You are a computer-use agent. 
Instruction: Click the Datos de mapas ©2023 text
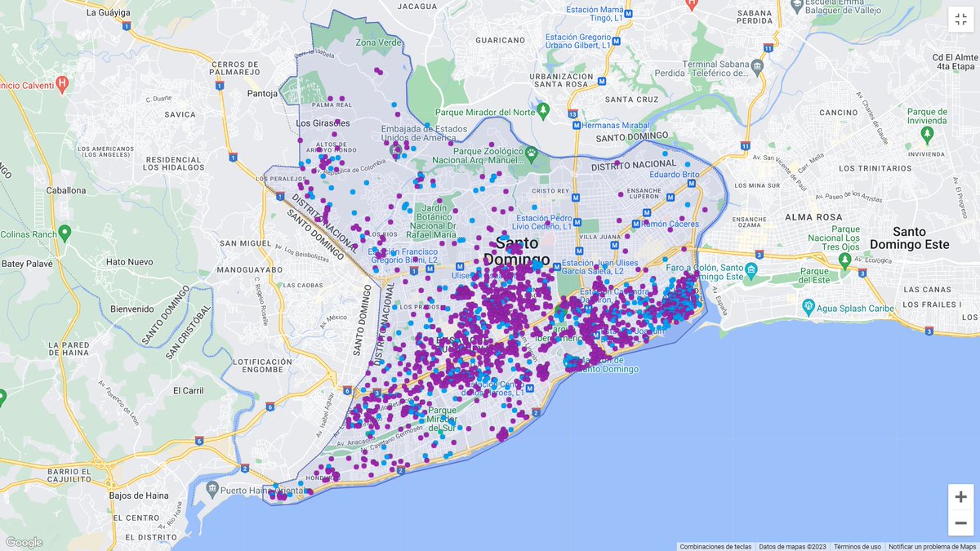click(793, 546)
